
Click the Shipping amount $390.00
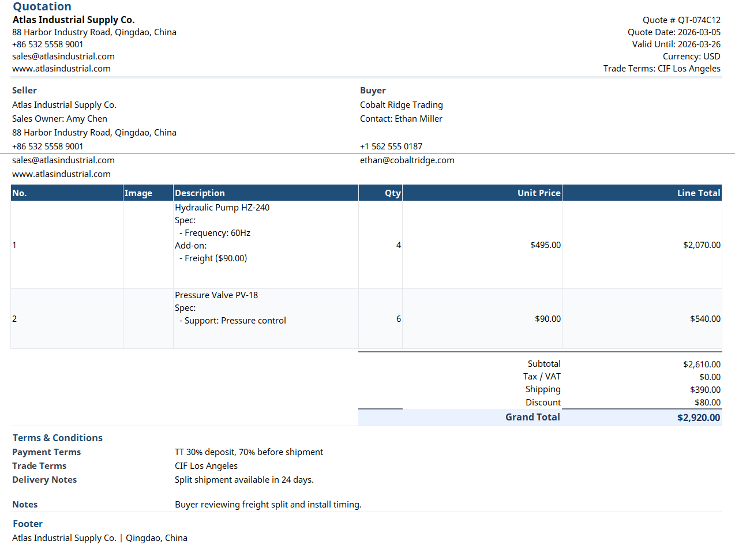tap(705, 390)
